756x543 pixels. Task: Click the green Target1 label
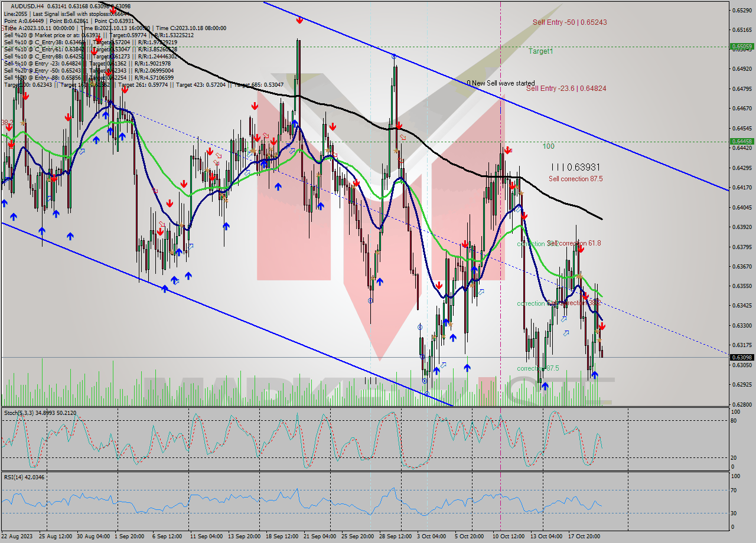tap(540, 51)
